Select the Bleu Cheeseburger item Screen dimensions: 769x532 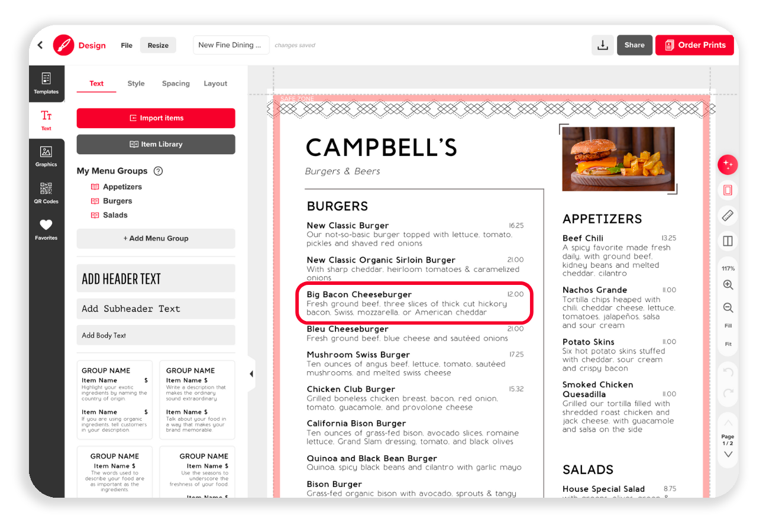415,333
